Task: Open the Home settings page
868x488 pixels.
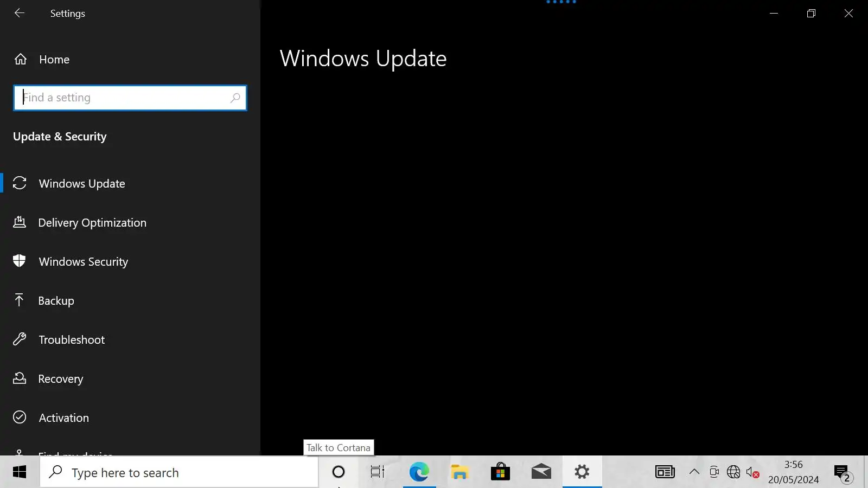Action: pos(130,60)
